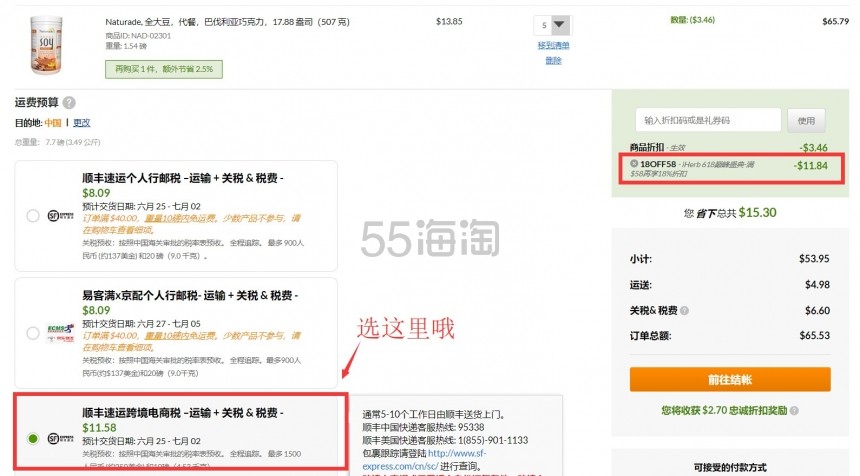
Task: Click the -$11.84 promo discount amount
Action: [811, 166]
